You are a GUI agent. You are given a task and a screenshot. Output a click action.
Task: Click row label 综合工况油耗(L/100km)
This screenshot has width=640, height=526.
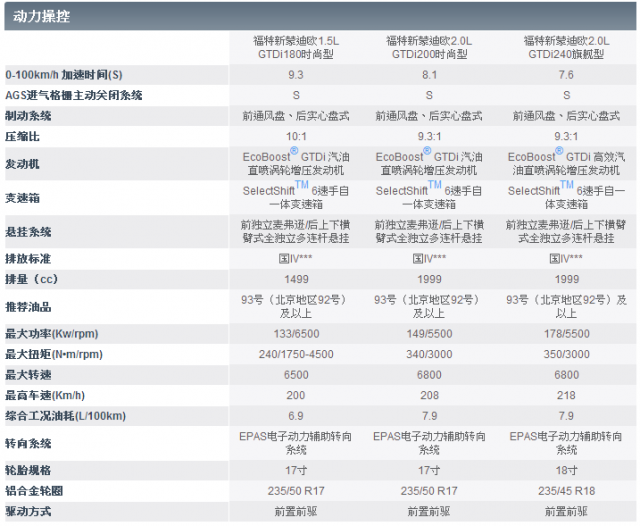point(65,416)
